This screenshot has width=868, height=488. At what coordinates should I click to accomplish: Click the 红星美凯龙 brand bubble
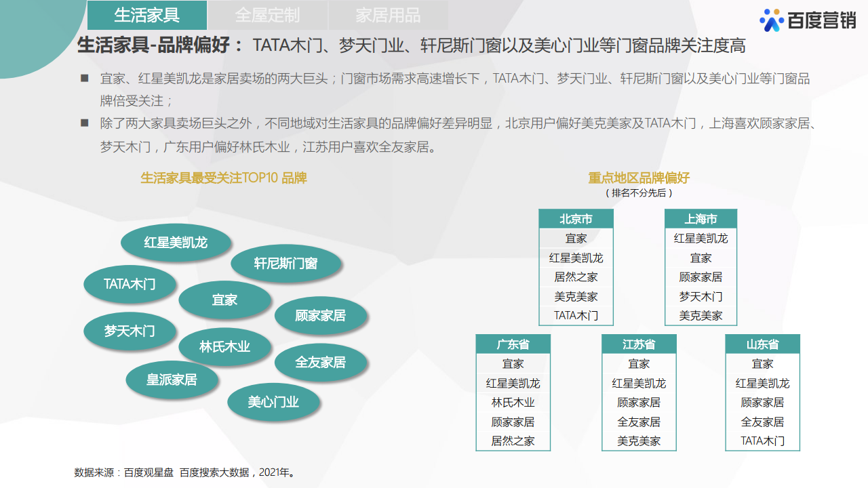176,242
